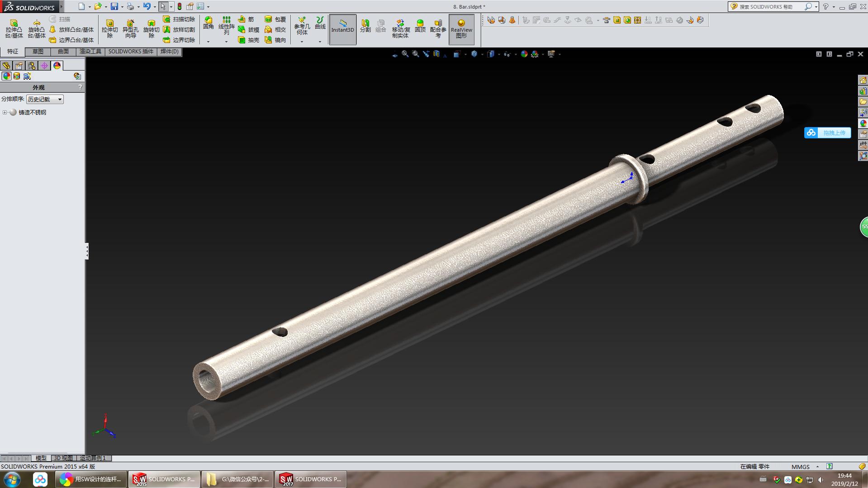The width and height of the screenshot is (868, 488).
Task: Click the 移动/复制实体 tool
Action: (x=400, y=28)
